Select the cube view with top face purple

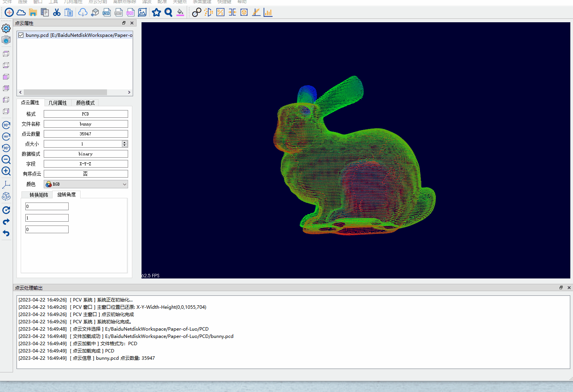click(x=6, y=54)
